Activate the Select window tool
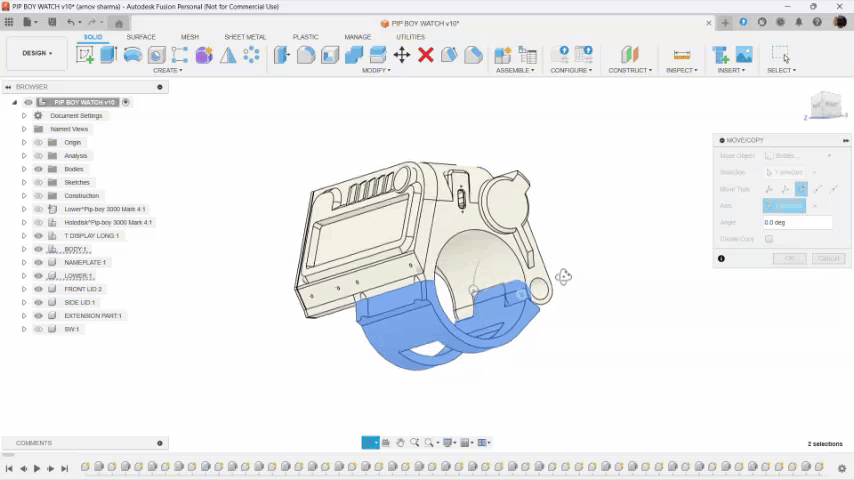 click(780, 54)
